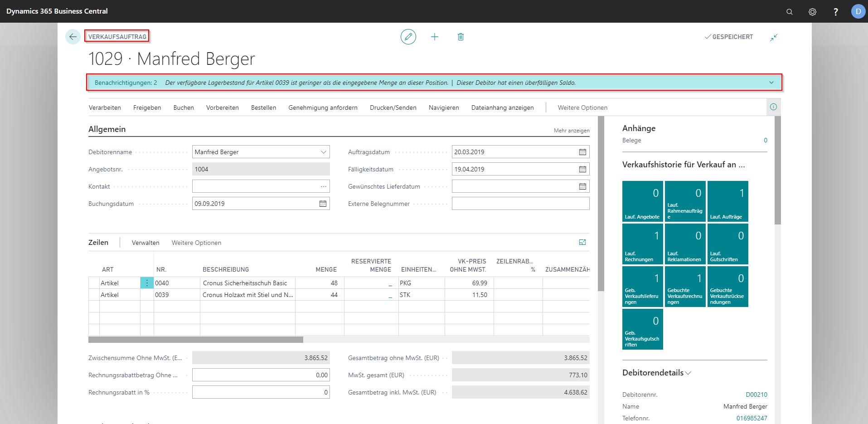Delete the order via trash icon

pyautogui.click(x=461, y=37)
